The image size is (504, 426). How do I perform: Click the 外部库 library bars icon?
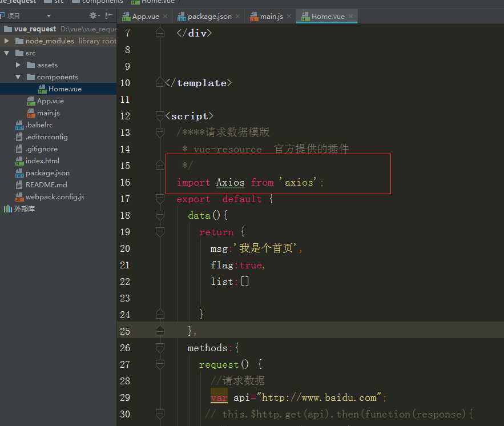pos(8,209)
